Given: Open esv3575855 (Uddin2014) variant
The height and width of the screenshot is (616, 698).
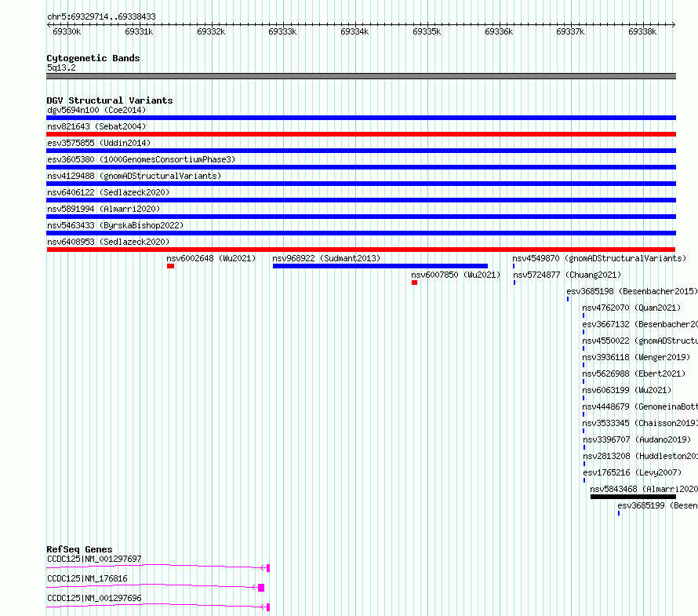Looking at the screenshot, I should tap(99, 143).
